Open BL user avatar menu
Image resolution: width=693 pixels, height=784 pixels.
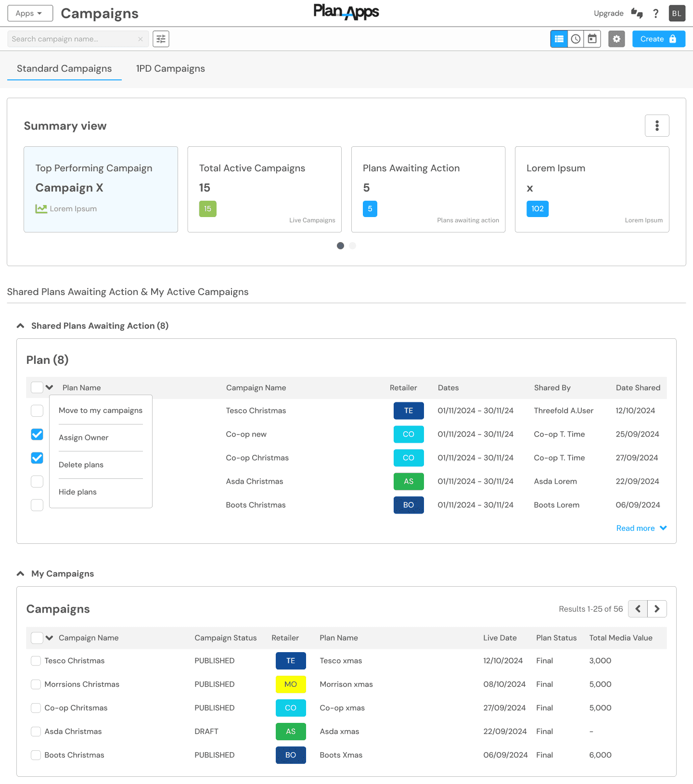point(677,13)
